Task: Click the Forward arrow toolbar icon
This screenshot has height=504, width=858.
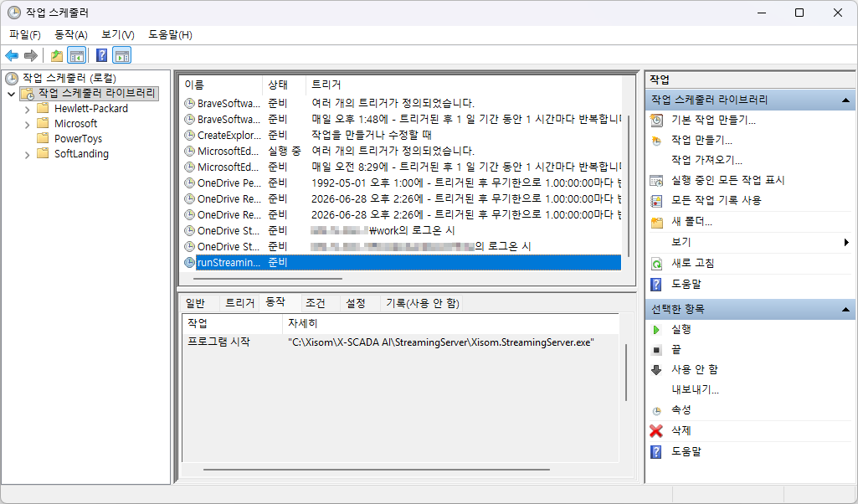Action: [x=31, y=55]
